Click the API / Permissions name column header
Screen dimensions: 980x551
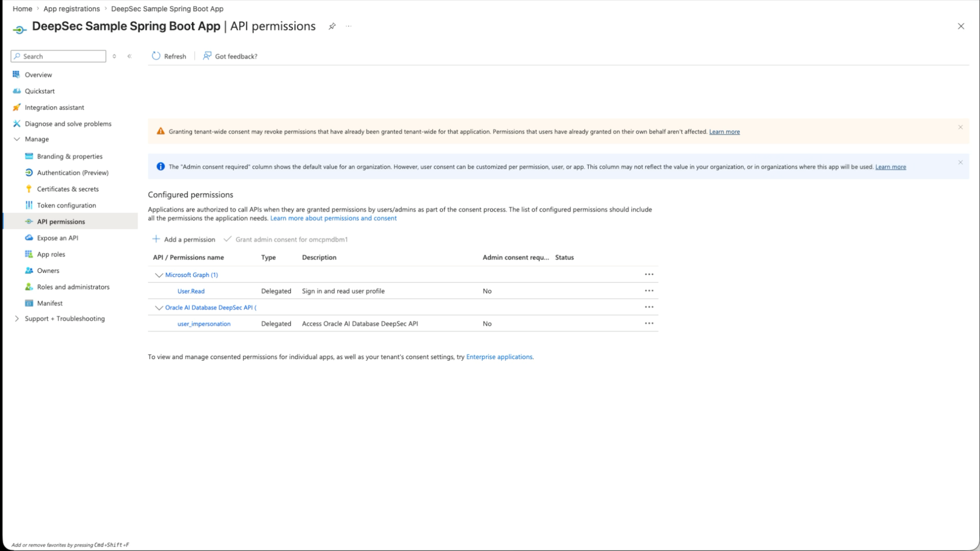tap(188, 257)
